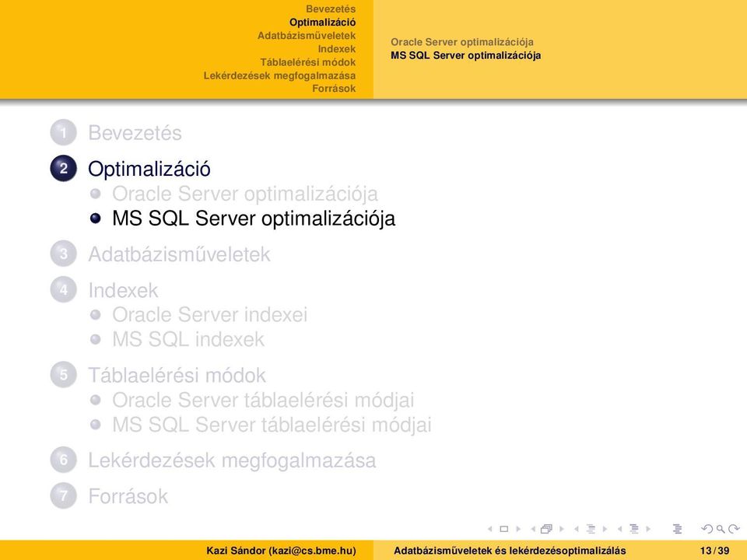Click author Kazi Sándor in footer
The width and height of the screenshot is (747, 560).
(x=281, y=551)
